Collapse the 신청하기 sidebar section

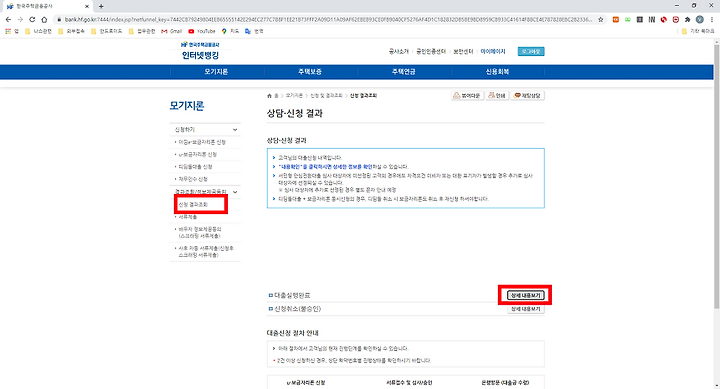[235, 130]
